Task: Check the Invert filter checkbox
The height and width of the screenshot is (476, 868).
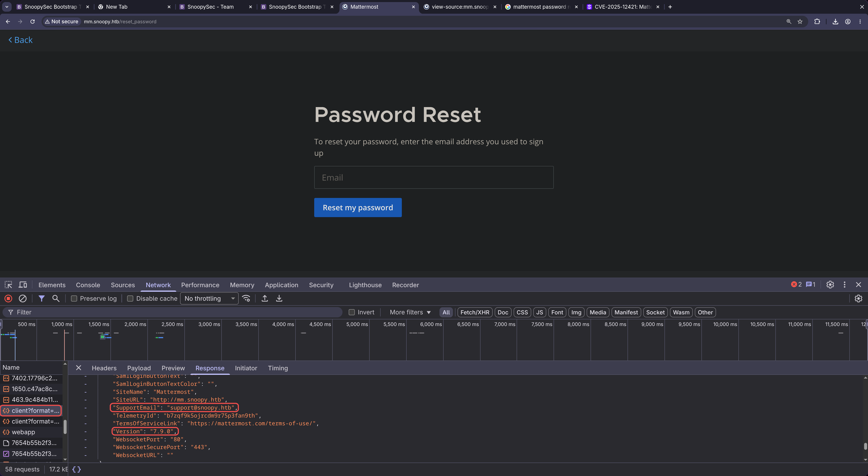Action: pyautogui.click(x=352, y=312)
